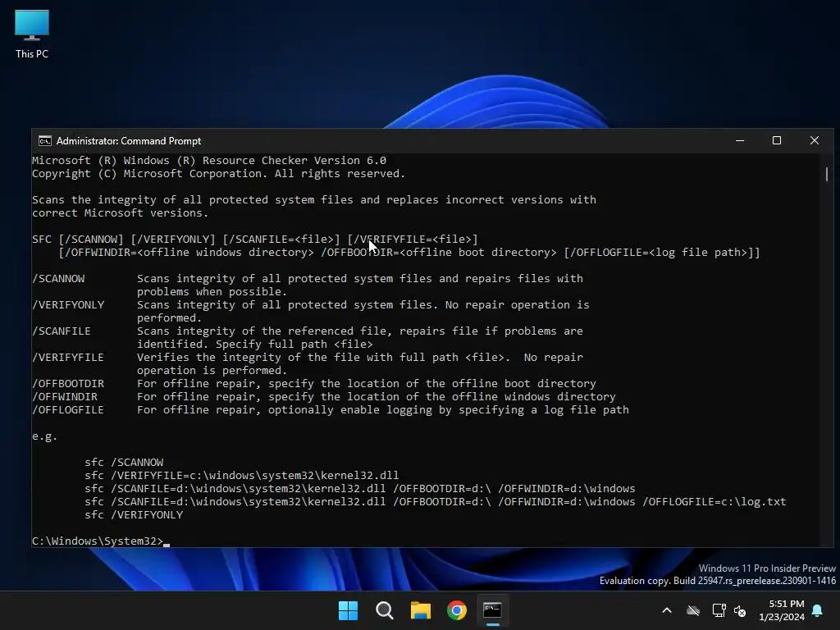Screen dimensions: 840x630
Task: Open the Windows Start menu
Action: (x=348, y=610)
